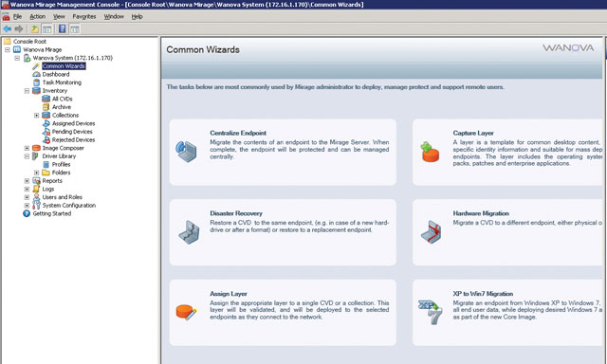Click the Reports icon in tree
The width and height of the screenshot is (607, 364).
click(x=36, y=181)
